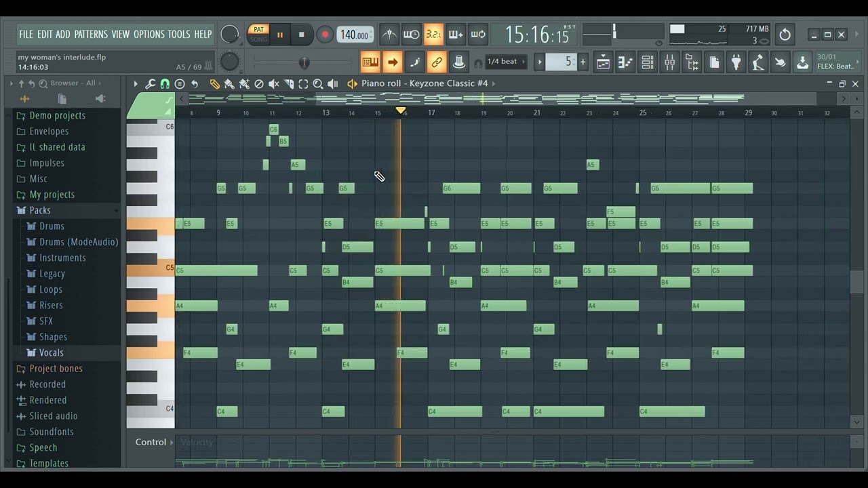Toggle the orange arrow auto-scroll button
868x488 pixels.
coord(393,62)
